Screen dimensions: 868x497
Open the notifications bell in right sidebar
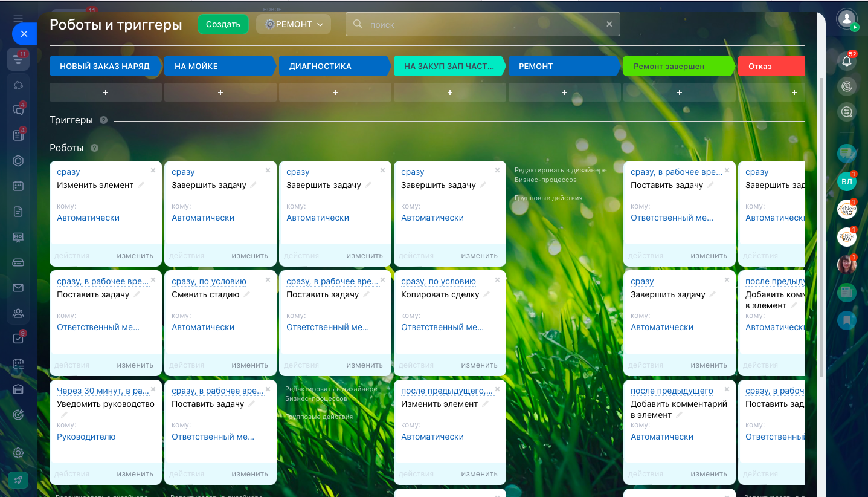click(847, 60)
